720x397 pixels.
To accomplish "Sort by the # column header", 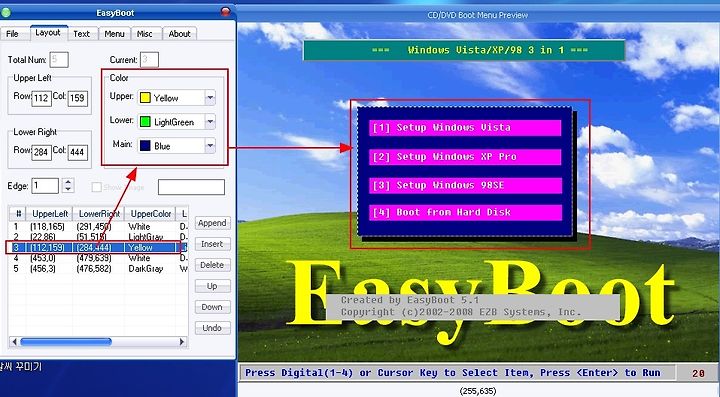I will click(18, 214).
